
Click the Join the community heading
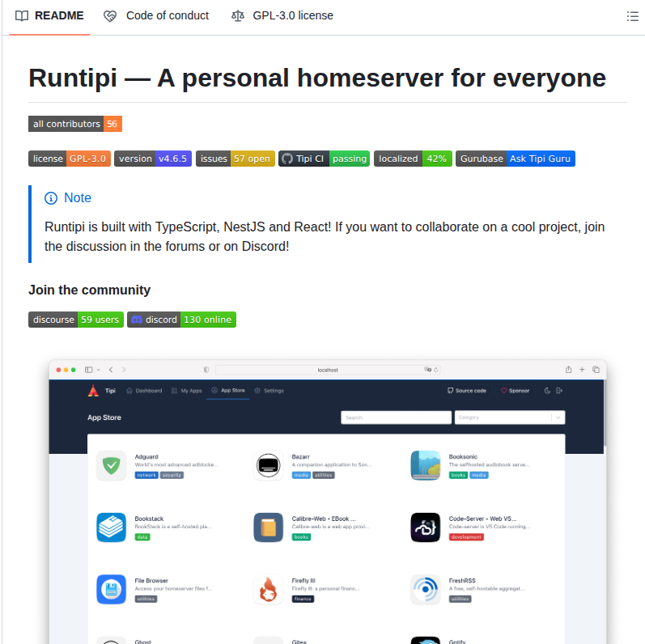89,290
